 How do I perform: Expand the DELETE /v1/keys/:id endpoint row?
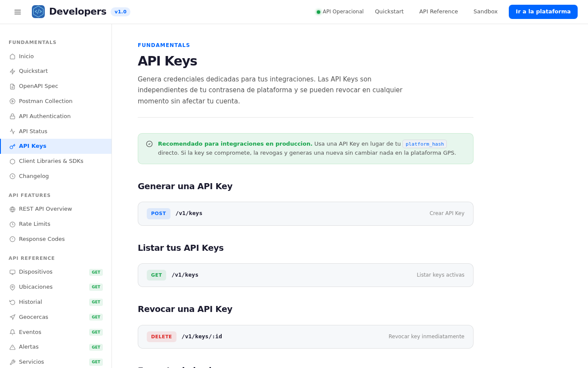click(x=306, y=337)
